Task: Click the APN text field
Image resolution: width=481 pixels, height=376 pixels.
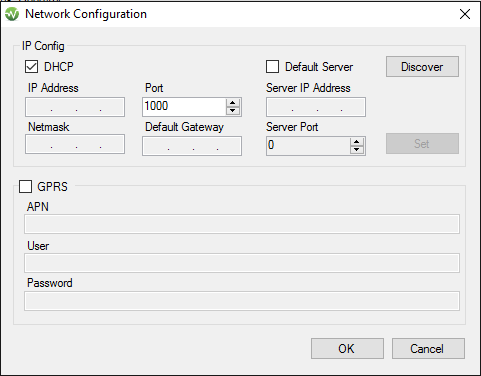Action: tap(242, 224)
